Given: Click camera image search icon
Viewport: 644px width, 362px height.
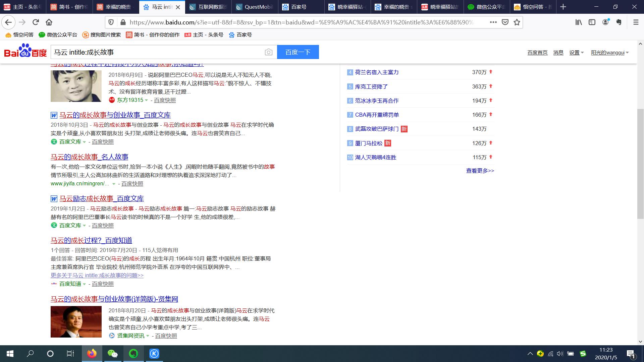Looking at the screenshot, I should (268, 52).
